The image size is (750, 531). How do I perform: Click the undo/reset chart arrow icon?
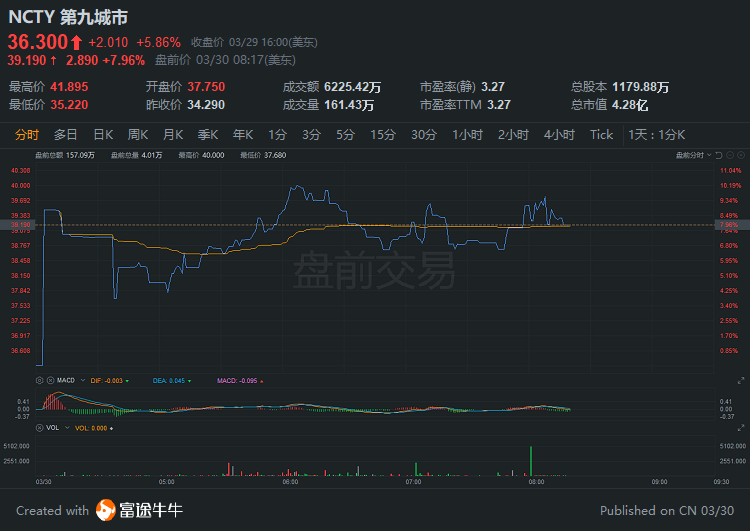click(719, 155)
